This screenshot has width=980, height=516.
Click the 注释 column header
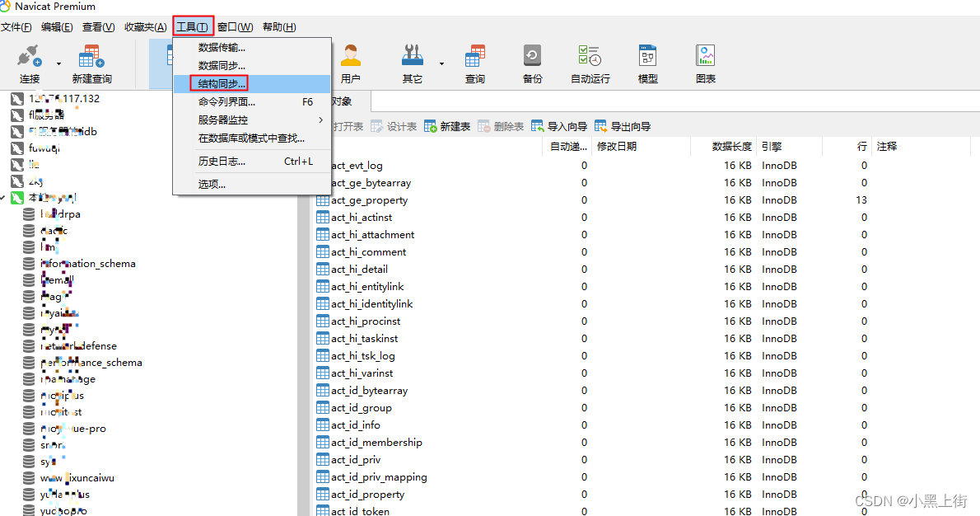tap(921, 147)
